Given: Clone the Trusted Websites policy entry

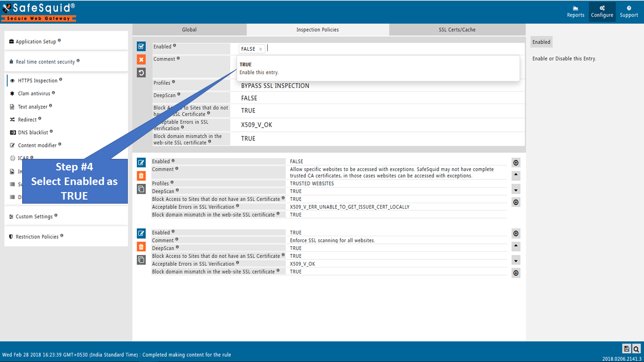Looking at the screenshot, I should tap(141, 189).
